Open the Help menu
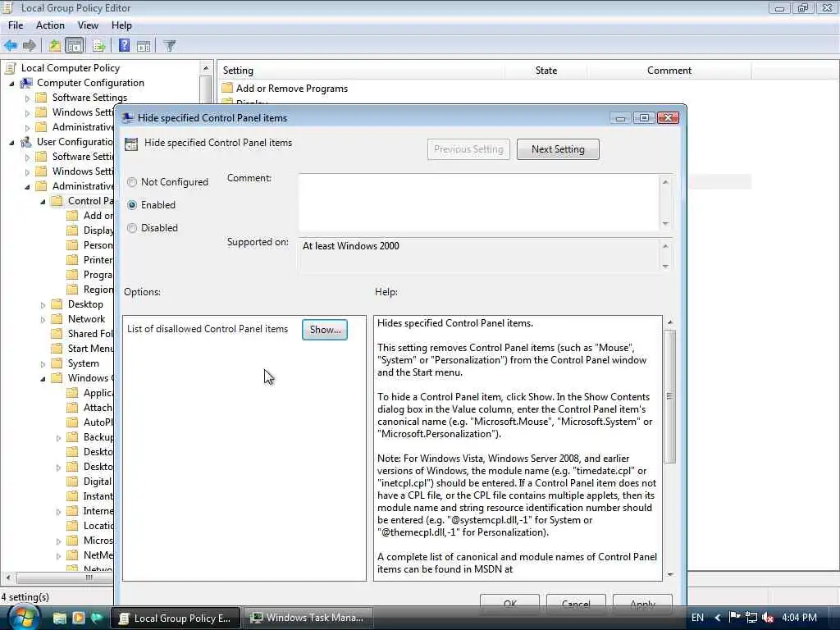Screen dimensions: 840x630 [x=121, y=25]
